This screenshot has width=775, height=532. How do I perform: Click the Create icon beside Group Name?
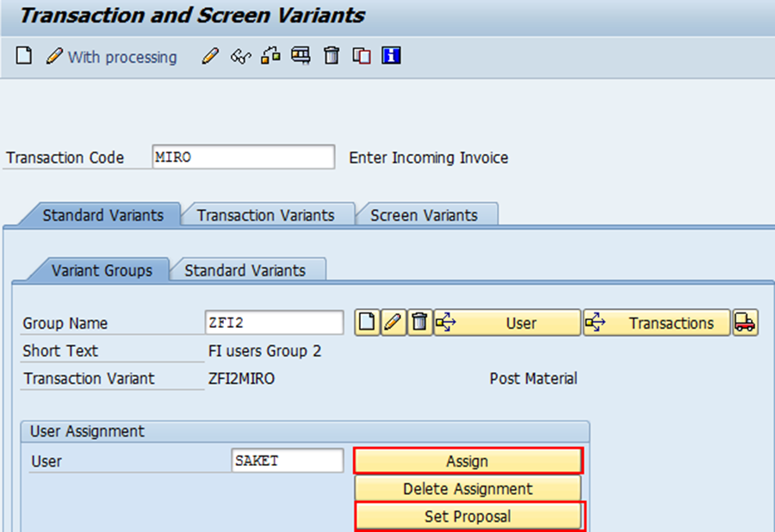coord(366,322)
